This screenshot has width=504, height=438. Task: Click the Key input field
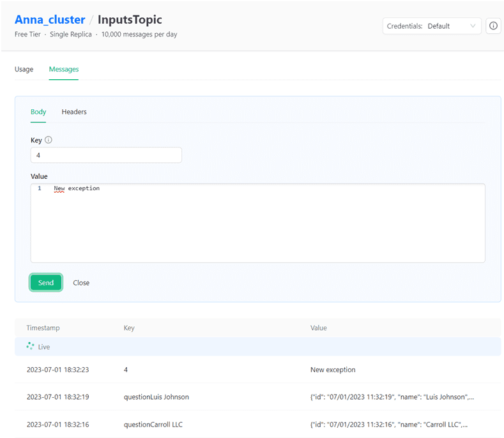(106, 155)
